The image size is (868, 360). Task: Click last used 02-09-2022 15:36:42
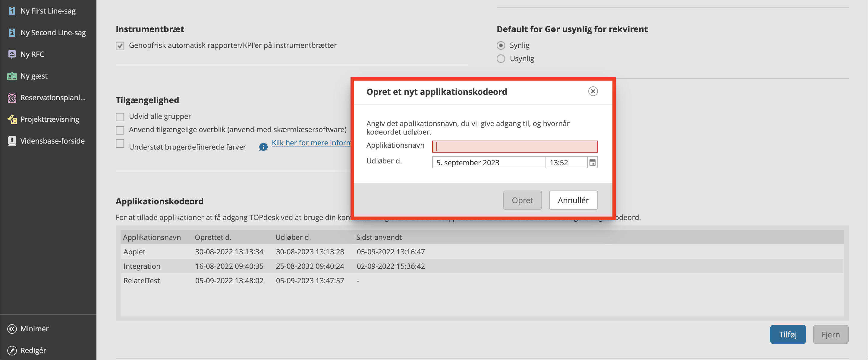391,266
